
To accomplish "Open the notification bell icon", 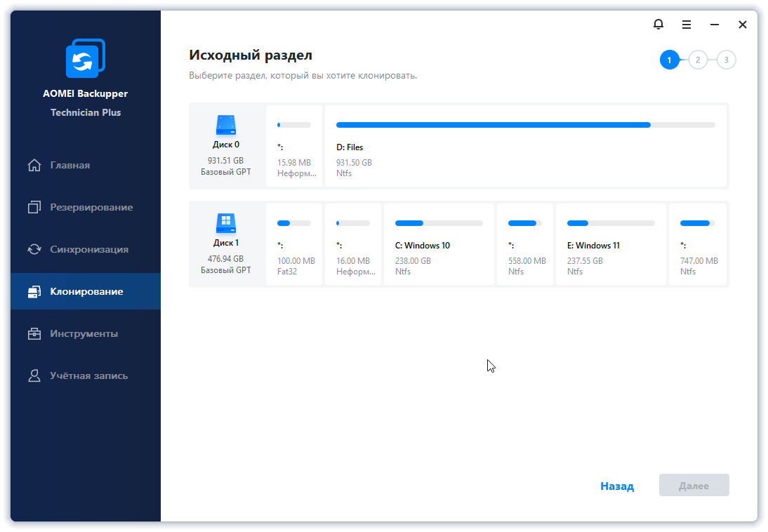I will tap(658, 25).
